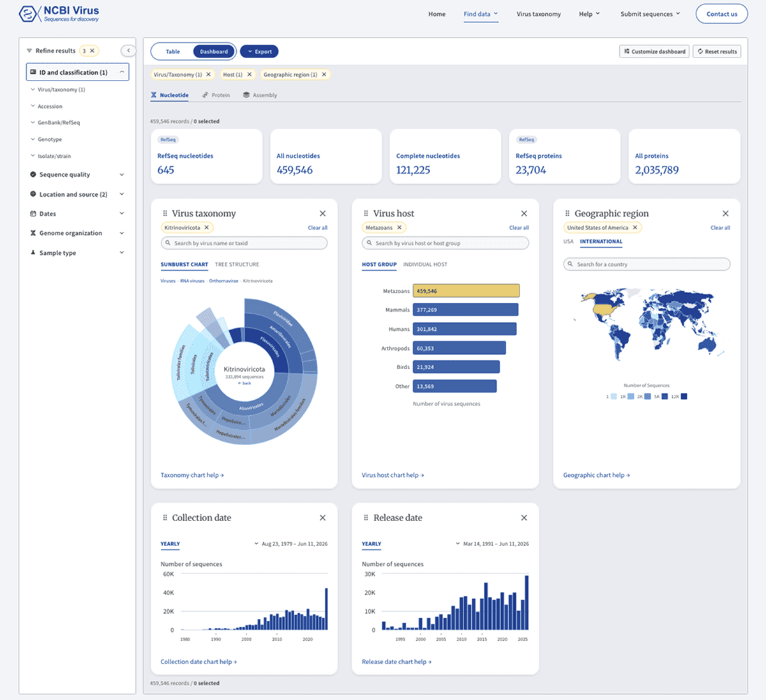Open the Release date range dropdown

(x=492, y=544)
